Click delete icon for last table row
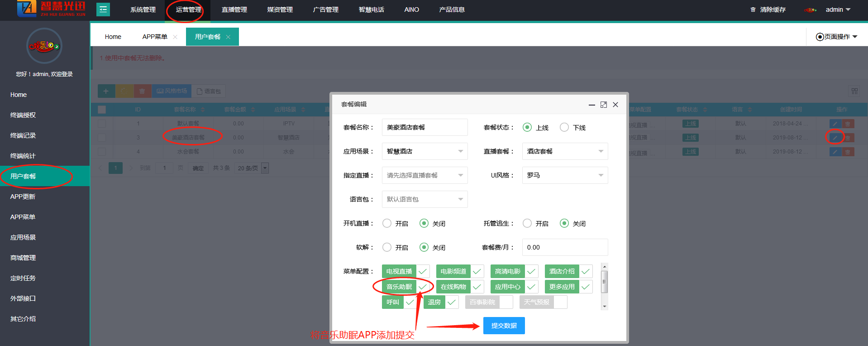The width and height of the screenshot is (868, 346). tap(848, 152)
